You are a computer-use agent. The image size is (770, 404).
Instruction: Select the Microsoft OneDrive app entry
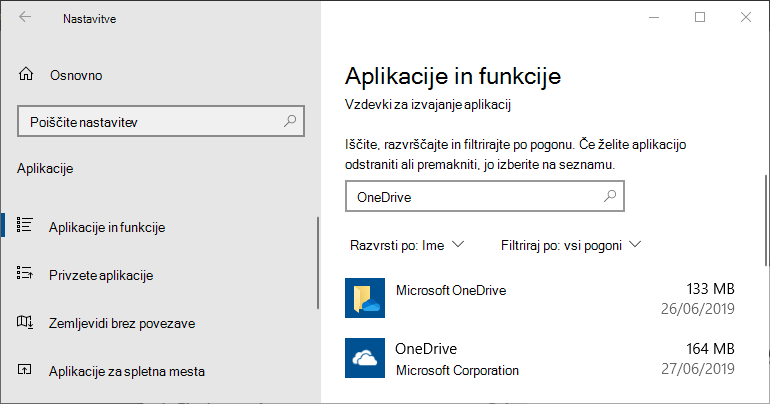pos(540,298)
